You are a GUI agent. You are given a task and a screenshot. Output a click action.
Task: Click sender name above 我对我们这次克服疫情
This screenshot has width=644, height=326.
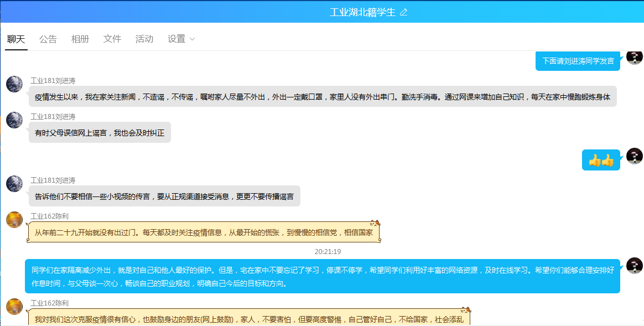[x=49, y=303]
